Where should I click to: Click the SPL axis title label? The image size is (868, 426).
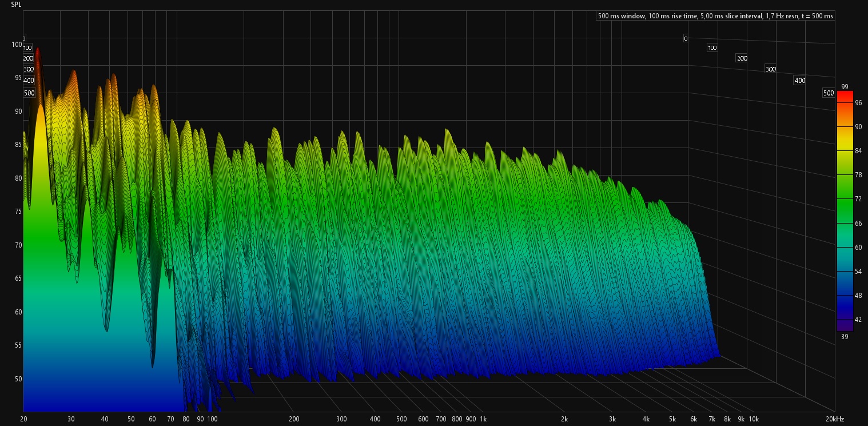point(16,4)
